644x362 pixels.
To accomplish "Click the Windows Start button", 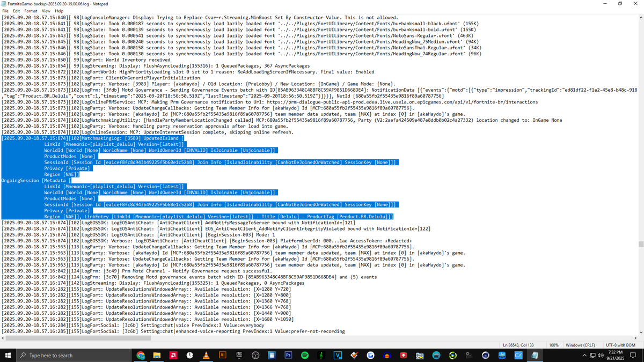I will point(8,355).
